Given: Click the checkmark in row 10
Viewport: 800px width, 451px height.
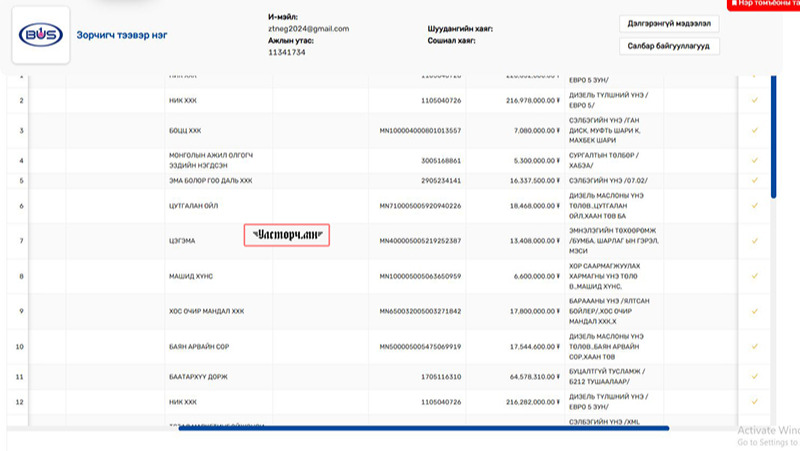Looking at the screenshot, I should pos(755,347).
